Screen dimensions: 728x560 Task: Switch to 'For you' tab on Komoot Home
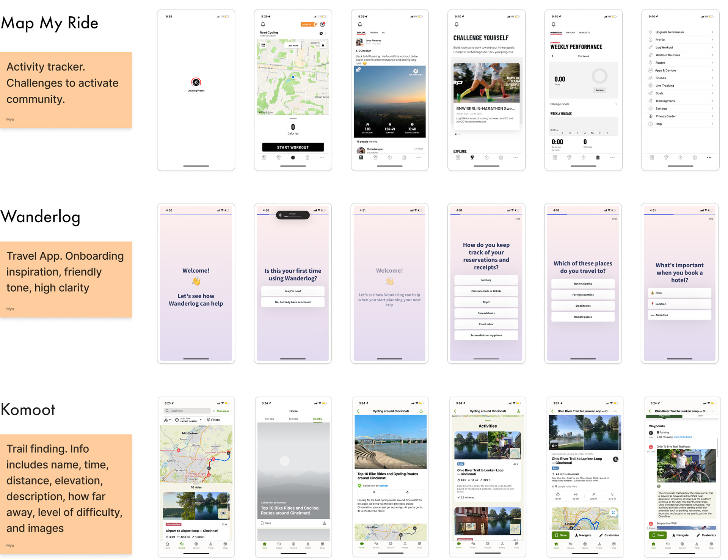coord(269,419)
